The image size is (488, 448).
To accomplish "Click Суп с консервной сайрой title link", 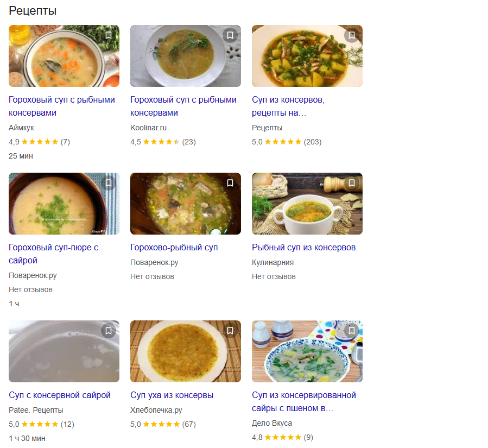I will tap(60, 395).
